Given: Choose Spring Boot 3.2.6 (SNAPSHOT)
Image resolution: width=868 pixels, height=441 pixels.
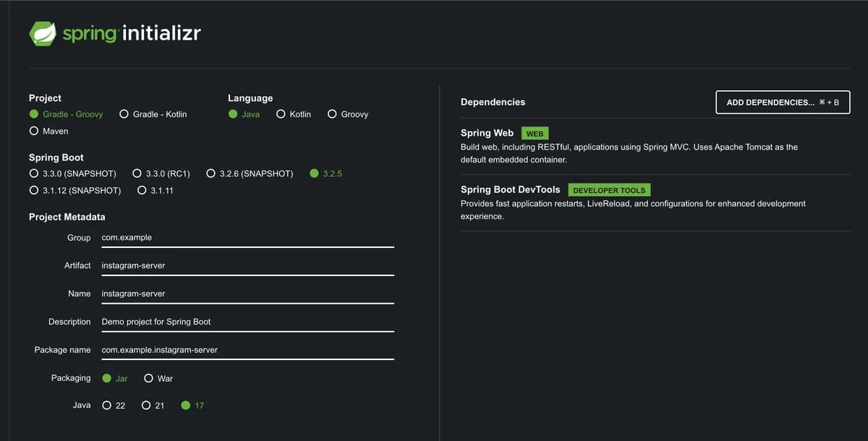Looking at the screenshot, I should tap(250, 174).
